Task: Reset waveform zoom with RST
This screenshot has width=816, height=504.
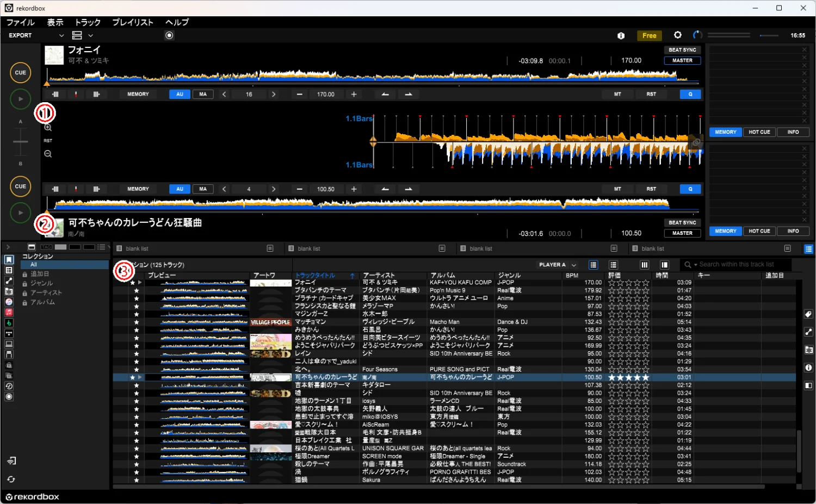Action: 48,141
